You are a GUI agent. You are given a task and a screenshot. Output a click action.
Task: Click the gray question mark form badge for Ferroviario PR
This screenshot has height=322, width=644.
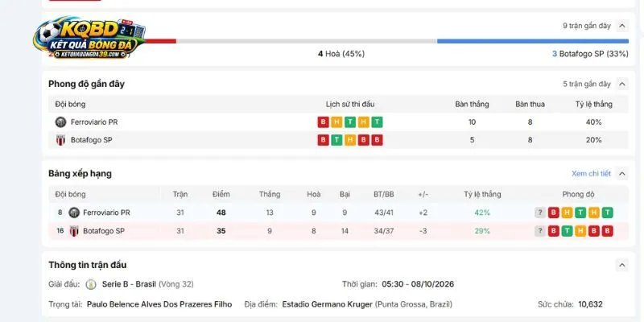tap(539, 213)
